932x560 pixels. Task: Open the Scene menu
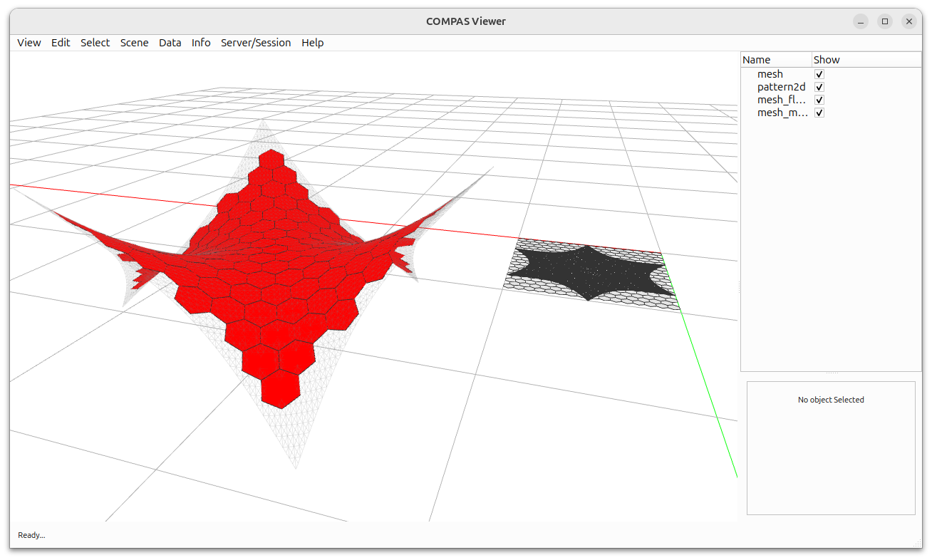click(x=134, y=43)
